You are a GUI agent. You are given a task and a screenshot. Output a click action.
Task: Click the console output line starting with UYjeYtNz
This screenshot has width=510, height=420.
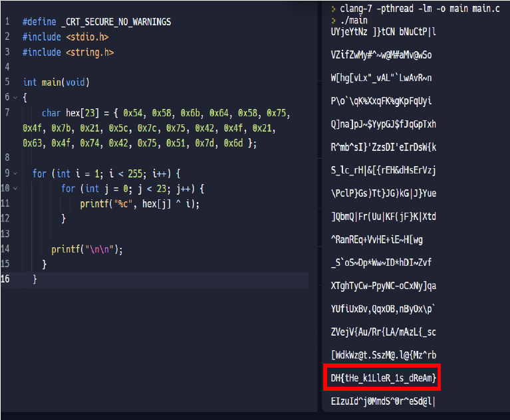click(x=383, y=32)
